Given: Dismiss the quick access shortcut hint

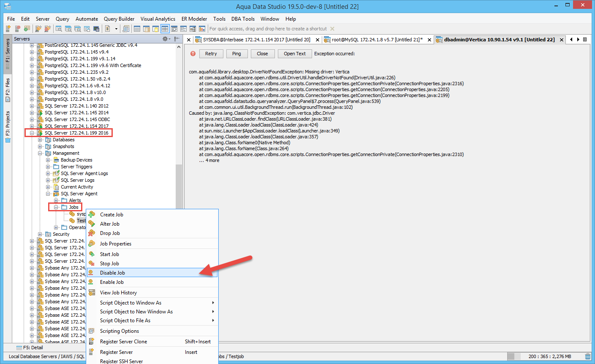Looking at the screenshot, I should pos(332,29).
